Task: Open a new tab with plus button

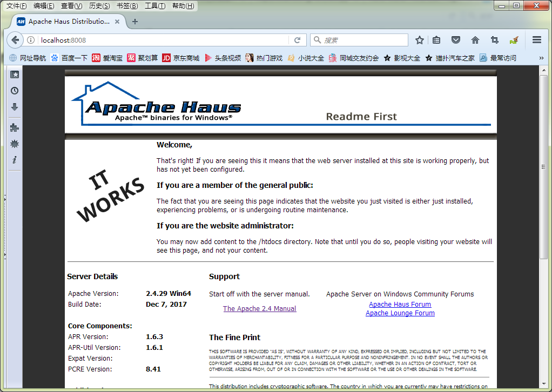Action: [x=135, y=22]
